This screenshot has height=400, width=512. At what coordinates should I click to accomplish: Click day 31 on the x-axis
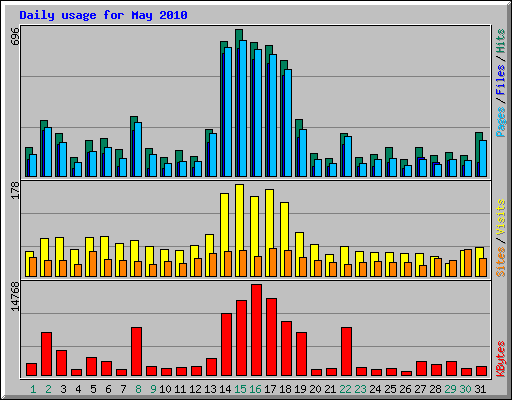[x=480, y=389]
